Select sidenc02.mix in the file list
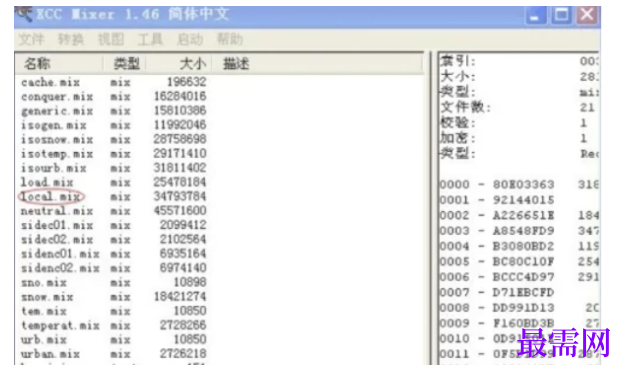Image resolution: width=629 pixels, height=374 pixels. [x=60, y=268]
